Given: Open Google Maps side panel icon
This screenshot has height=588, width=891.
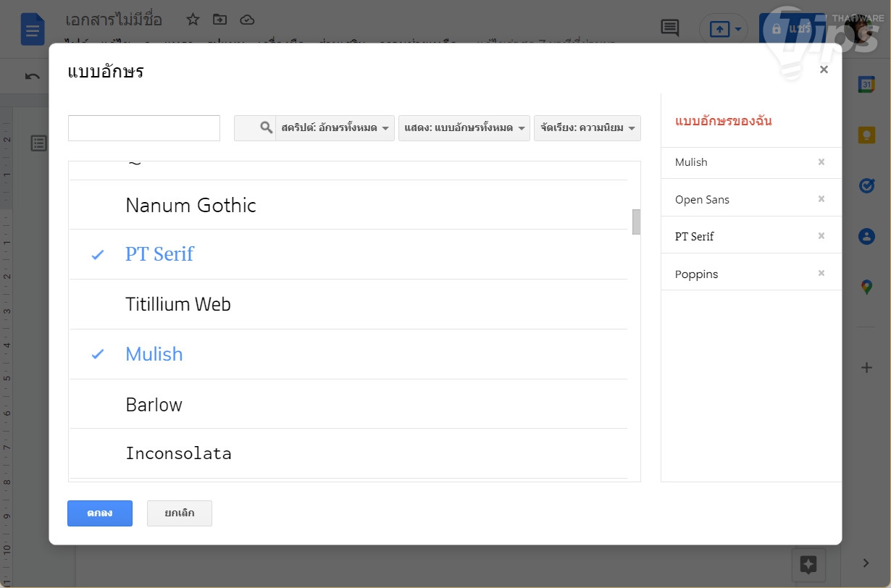Looking at the screenshot, I should (x=866, y=287).
